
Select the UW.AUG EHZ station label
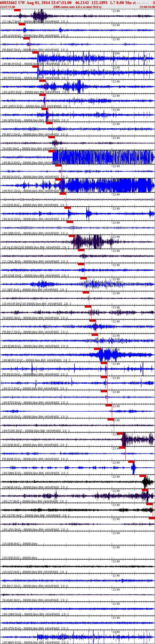coord(35,219)
